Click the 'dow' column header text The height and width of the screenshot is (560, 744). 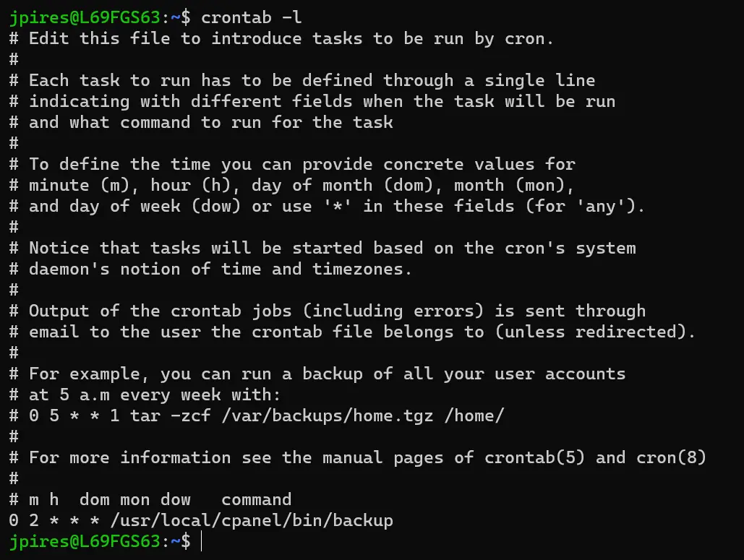pos(176,499)
